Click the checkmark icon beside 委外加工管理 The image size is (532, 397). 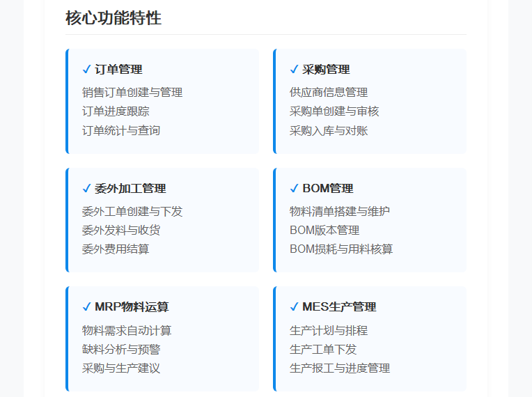(86, 188)
